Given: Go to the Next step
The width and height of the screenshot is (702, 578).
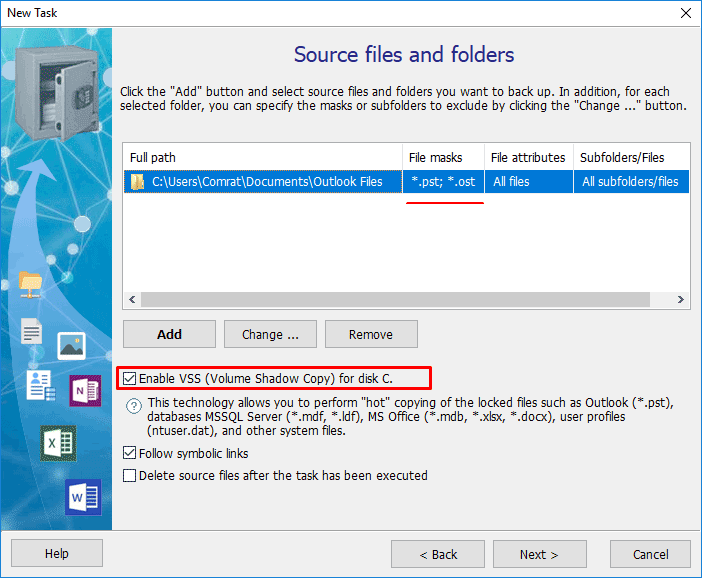Looking at the screenshot, I should tap(539, 554).
